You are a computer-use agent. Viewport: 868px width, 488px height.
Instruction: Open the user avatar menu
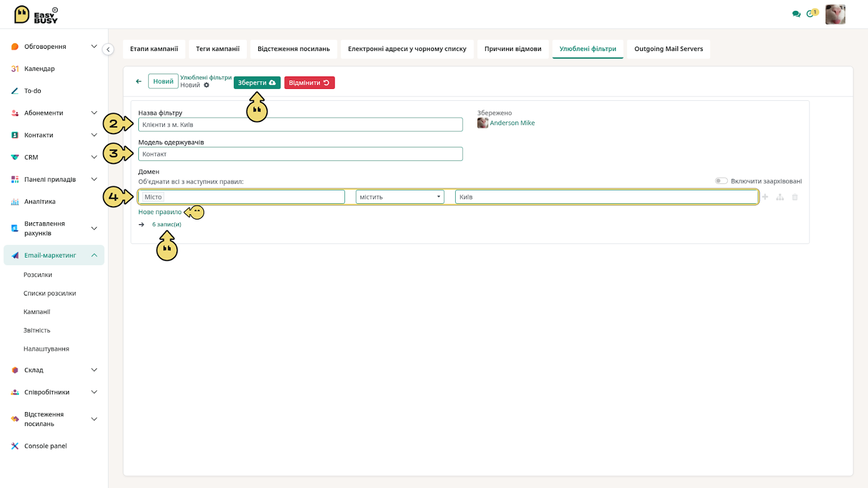tap(835, 15)
